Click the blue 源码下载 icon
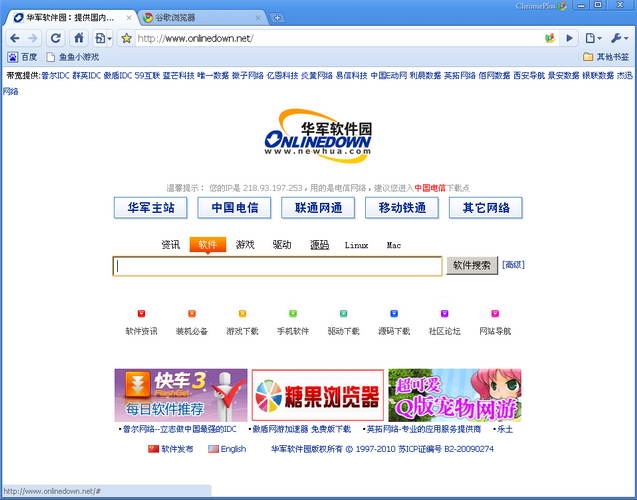 394,314
